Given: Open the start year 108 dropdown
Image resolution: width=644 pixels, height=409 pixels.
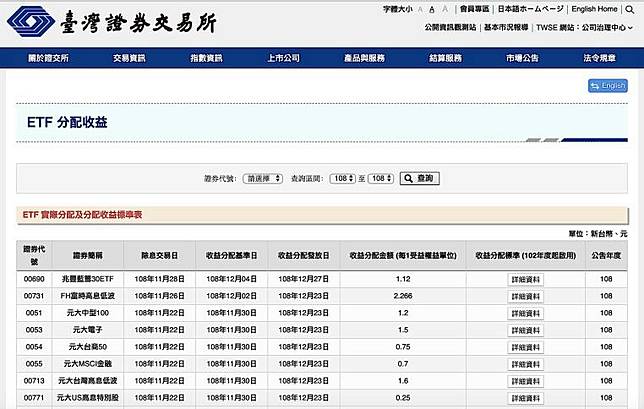Looking at the screenshot, I should 342,179.
